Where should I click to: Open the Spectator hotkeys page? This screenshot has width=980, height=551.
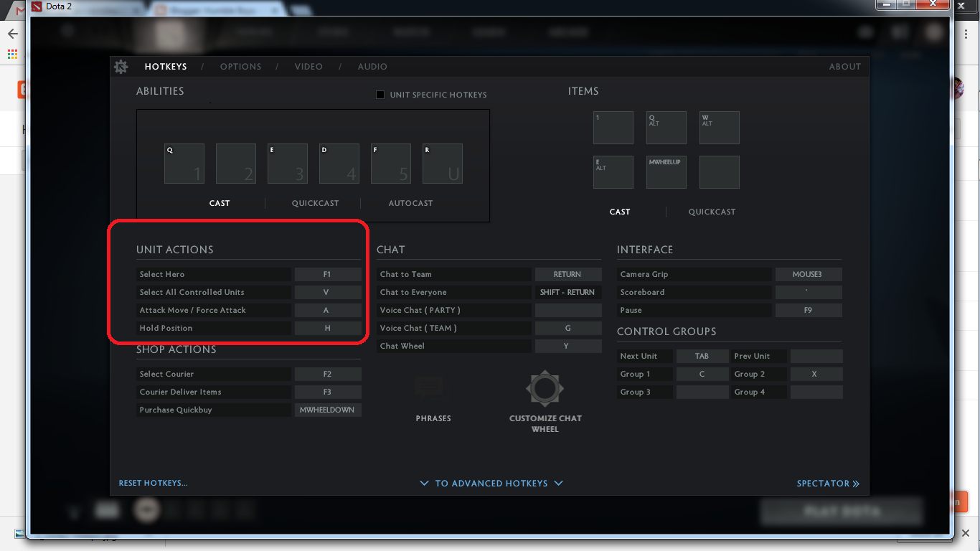pos(828,484)
